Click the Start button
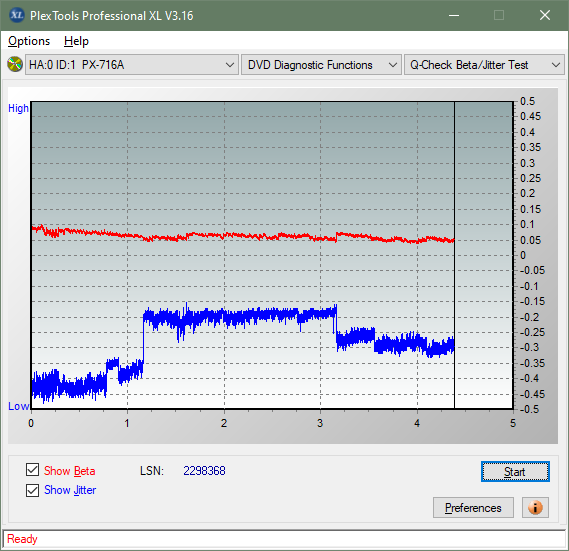This screenshot has height=551, width=569. pyautogui.click(x=515, y=472)
